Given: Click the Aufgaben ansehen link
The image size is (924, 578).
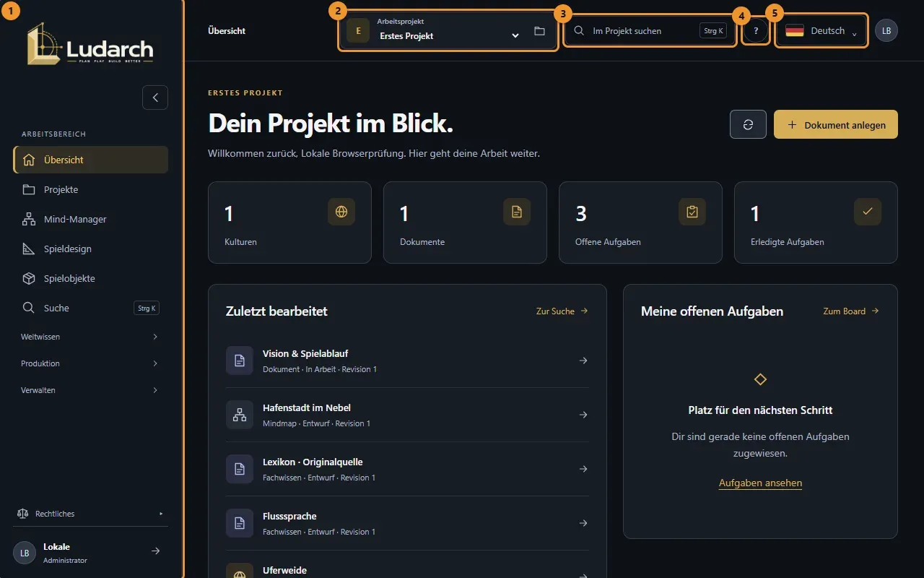Looking at the screenshot, I should pos(760,483).
